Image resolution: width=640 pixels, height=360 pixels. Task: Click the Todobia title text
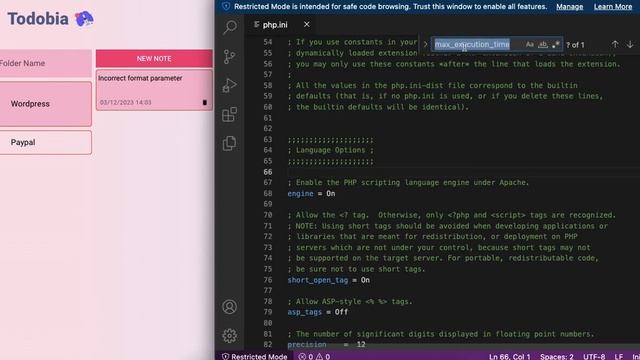[x=38, y=19]
